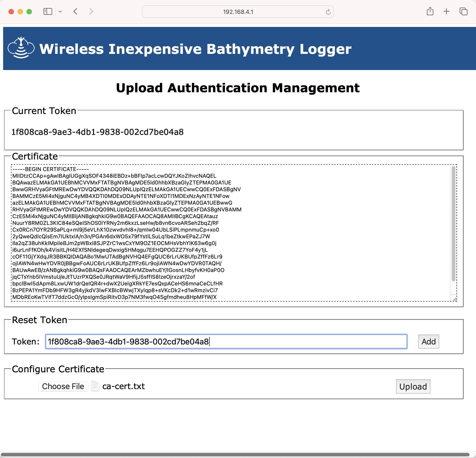Click the browser tab grid/overview icon
The width and height of the screenshot is (476, 458).
point(464,11)
